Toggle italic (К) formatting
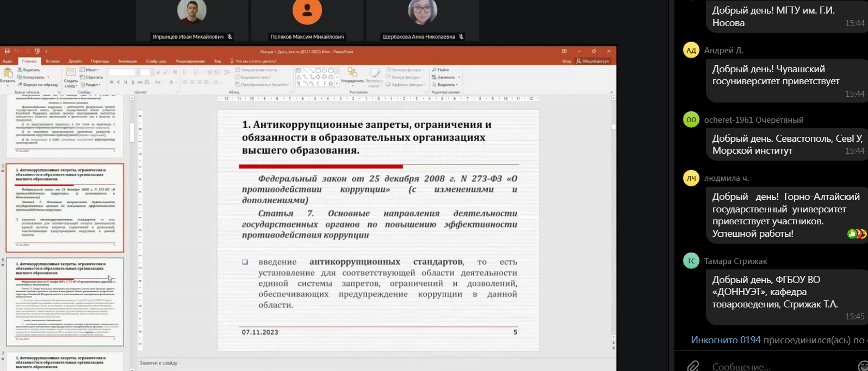Image resolution: width=868 pixels, height=371 pixels. pos(119,83)
